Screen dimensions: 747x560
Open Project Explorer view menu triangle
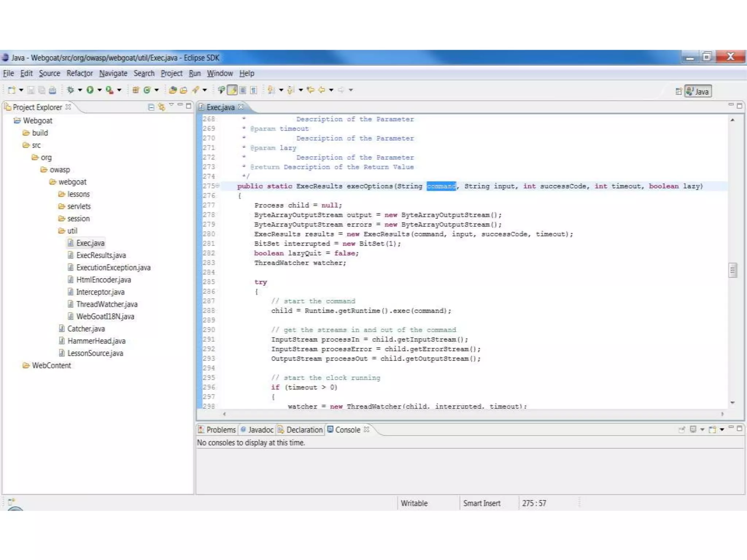click(171, 105)
